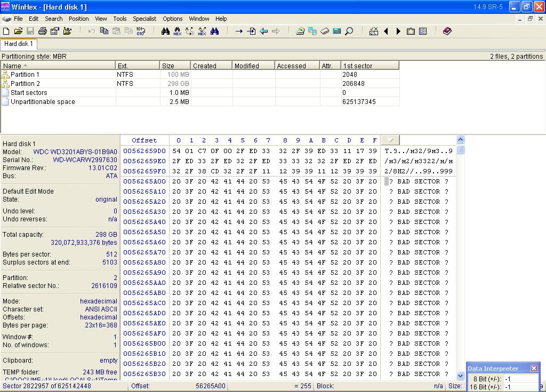
Task: Open the Calculator toolbar icon
Action: (x=337, y=31)
